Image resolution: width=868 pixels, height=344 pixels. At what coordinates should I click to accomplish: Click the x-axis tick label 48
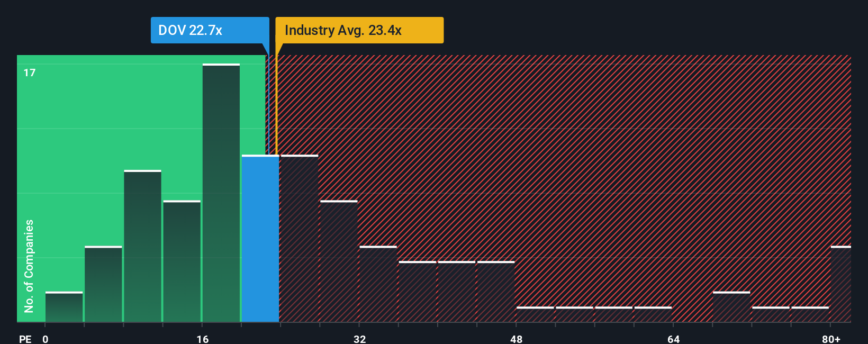pyautogui.click(x=517, y=339)
